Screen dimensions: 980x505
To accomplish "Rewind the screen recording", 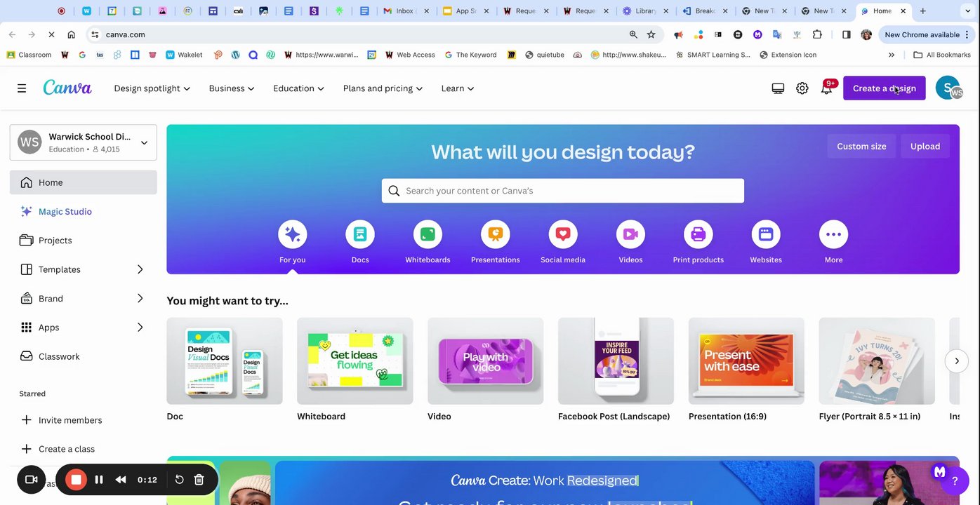I will (x=121, y=480).
